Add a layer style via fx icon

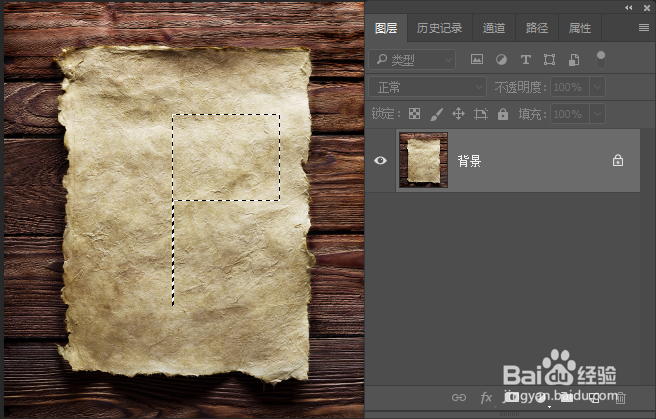tap(486, 398)
